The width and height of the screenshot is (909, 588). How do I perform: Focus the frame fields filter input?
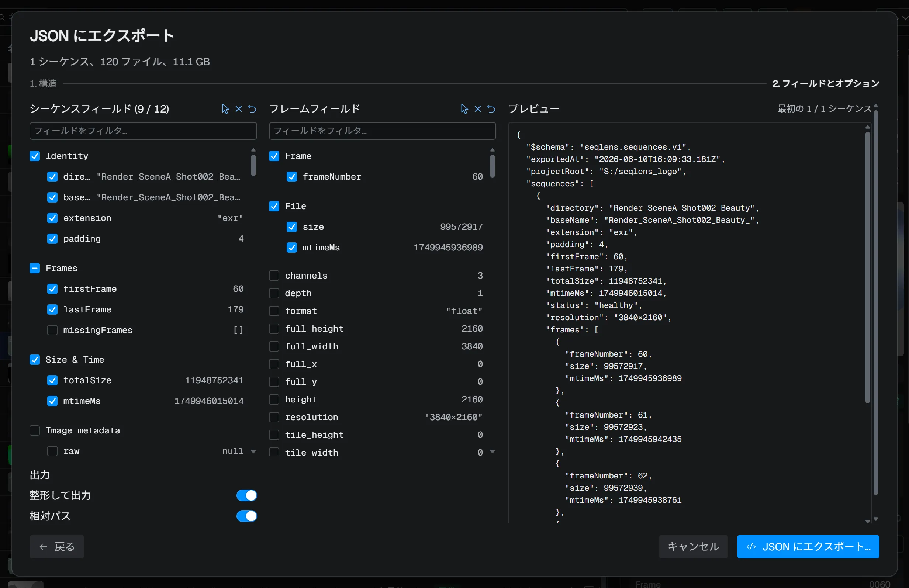[x=383, y=131]
